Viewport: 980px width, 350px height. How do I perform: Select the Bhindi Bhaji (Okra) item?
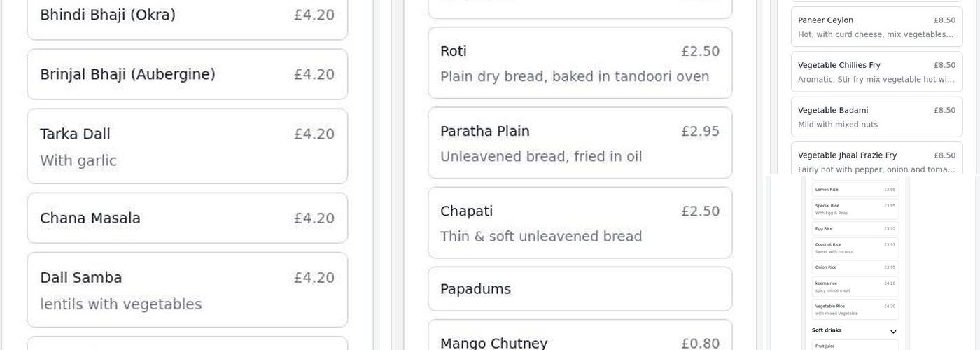[x=187, y=15]
